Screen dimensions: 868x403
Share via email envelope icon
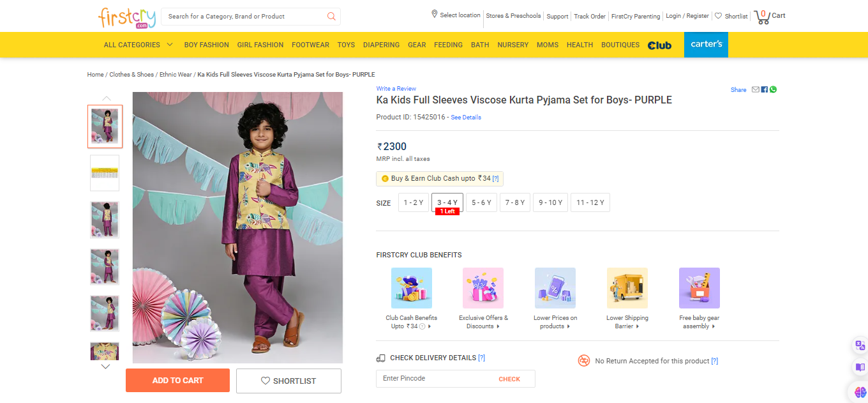756,89
